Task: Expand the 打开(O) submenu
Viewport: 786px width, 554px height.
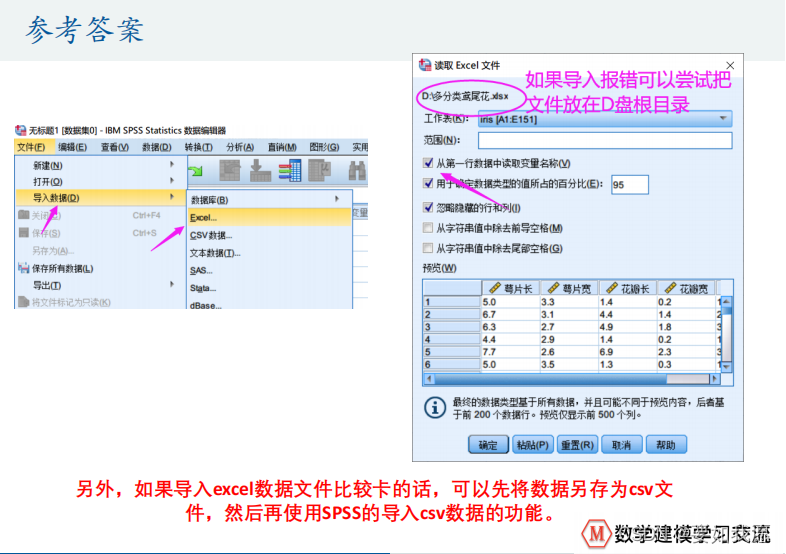Action: [100, 181]
